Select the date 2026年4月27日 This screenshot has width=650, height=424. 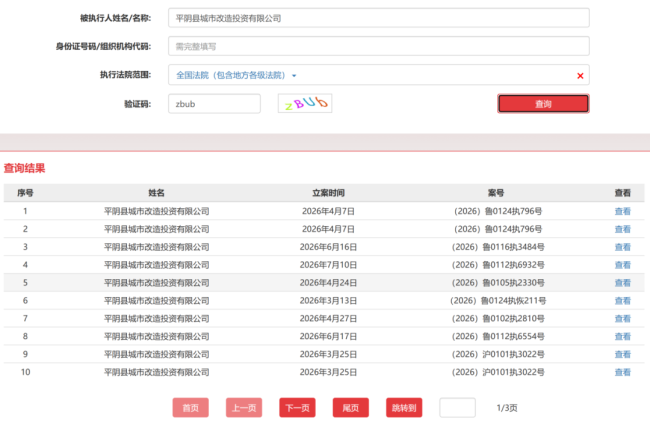pyautogui.click(x=328, y=318)
